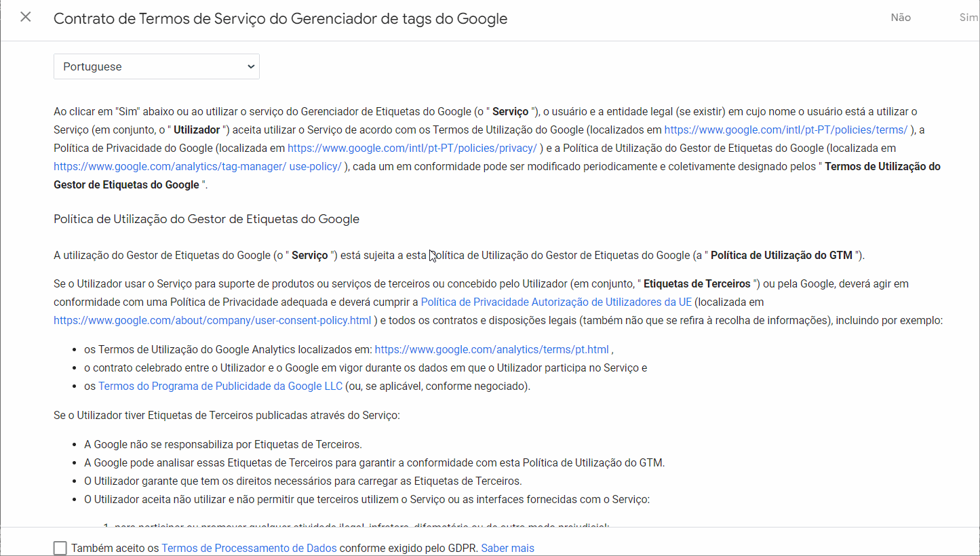Open the Política de Privacidade Autorização UE link
The height and width of the screenshot is (556, 980).
(x=556, y=302)
